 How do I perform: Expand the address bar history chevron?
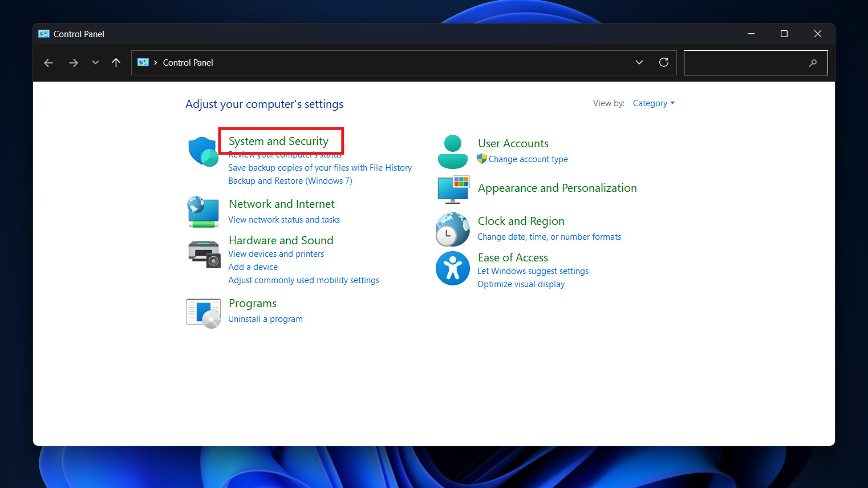pos(639,62)
